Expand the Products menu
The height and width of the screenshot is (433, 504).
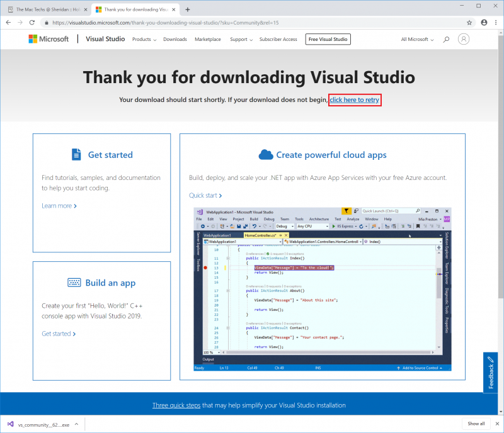click(144, 40)
